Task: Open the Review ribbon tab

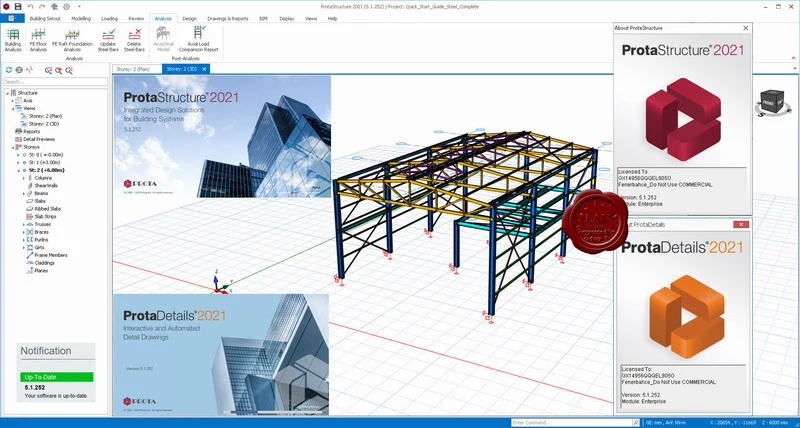Action: (136, 18)
